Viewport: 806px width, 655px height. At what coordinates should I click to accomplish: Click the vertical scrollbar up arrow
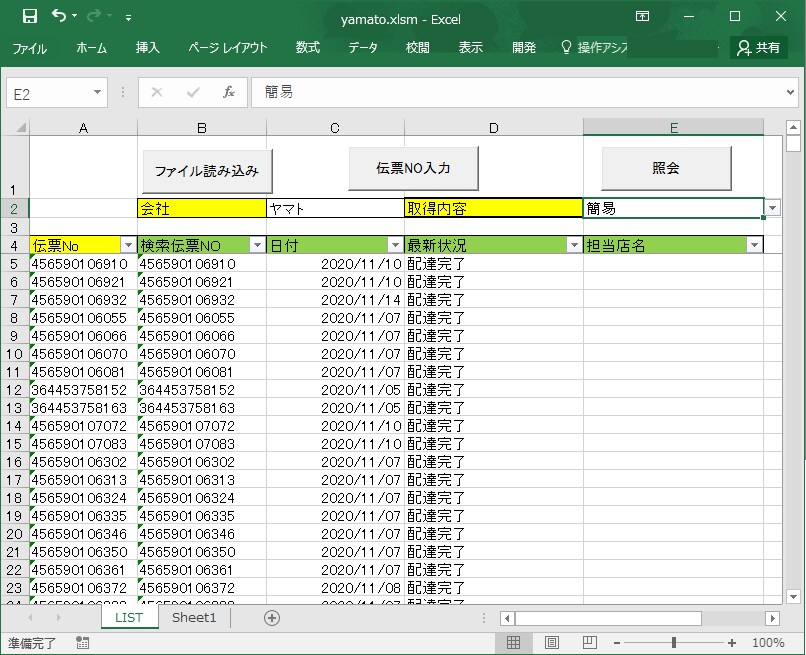point(793,127)
